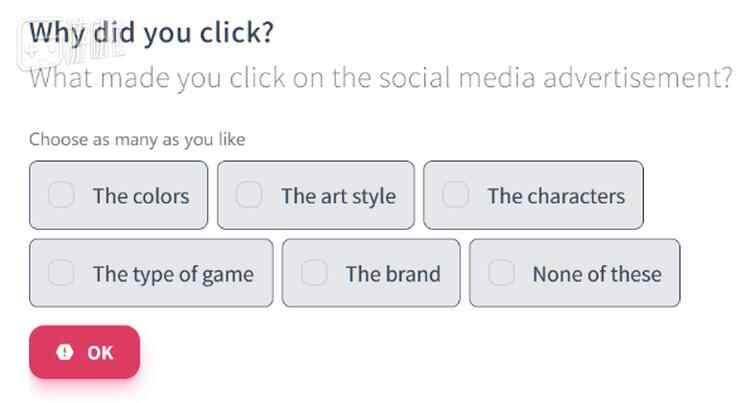This screenshot has width=750, height=403.
Task: Choose the "The type of game" label
Action: click(173, 274)
